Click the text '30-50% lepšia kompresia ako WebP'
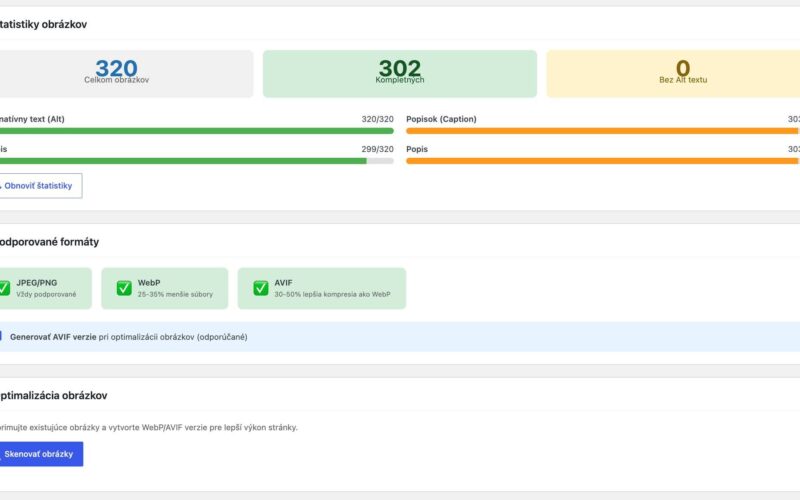800x500 pixels. (332, 294)
